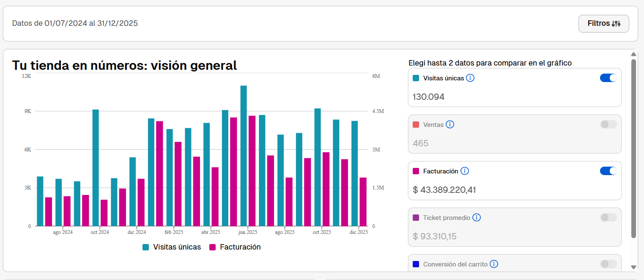The width and height of the screenshot is (644, 280).
Task: Click the teal color swatch on Visitas únicas card
Action: click(416, 78)
